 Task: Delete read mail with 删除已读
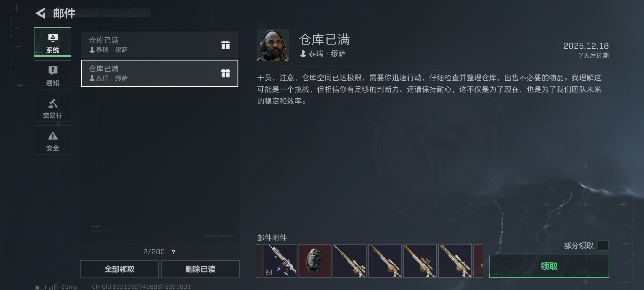(x=200, y=269)
